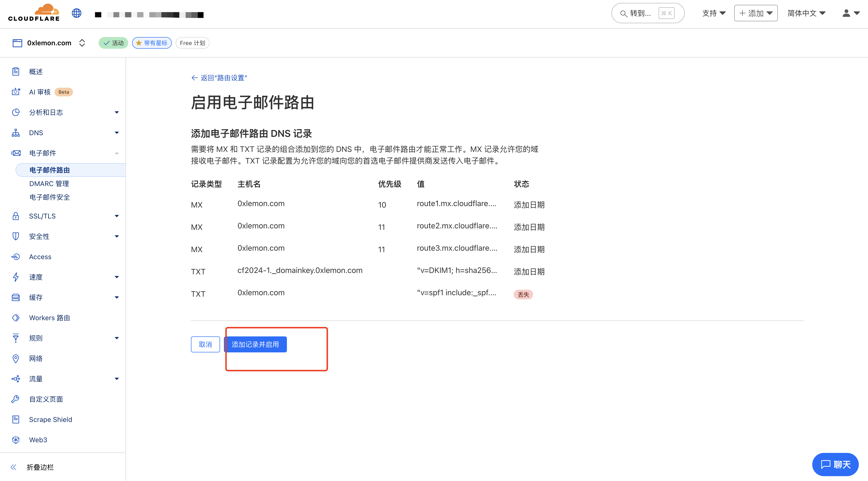Collapse the 电子邮件 submenu arrow
868x481 pixels.
pos(117,153)
